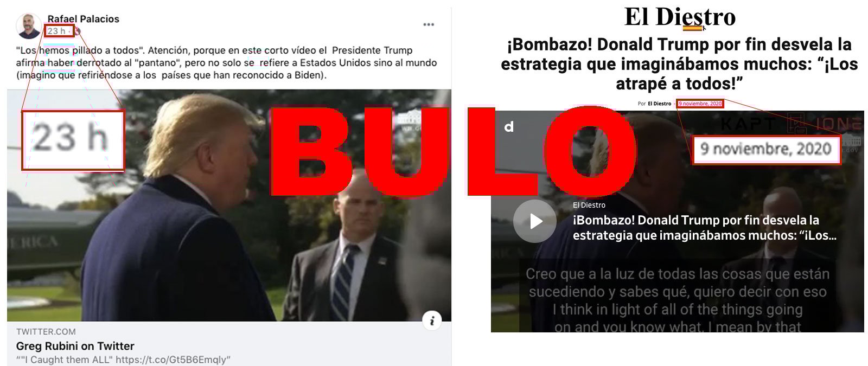Open 'Greg Rubini on Twitter' link title
The width and height of the screenshot is (868, 366).
75,346
